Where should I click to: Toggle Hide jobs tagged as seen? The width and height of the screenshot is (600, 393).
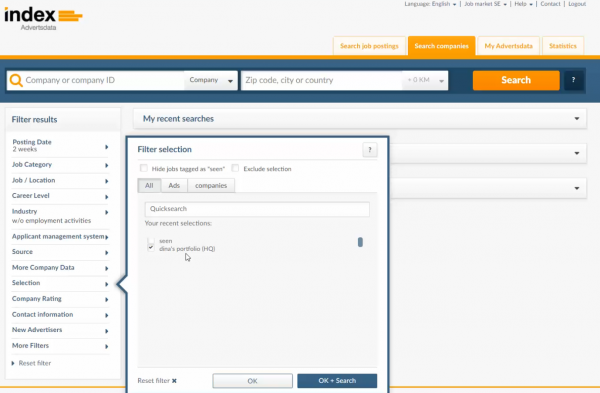click(144, 168)
